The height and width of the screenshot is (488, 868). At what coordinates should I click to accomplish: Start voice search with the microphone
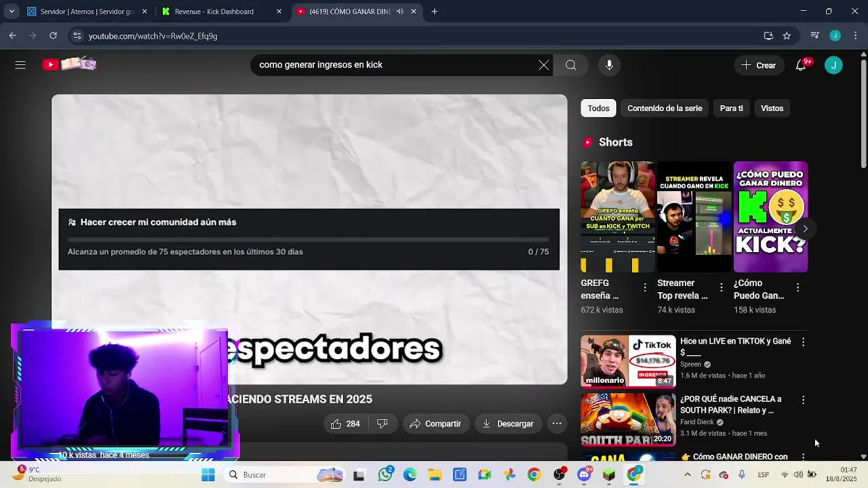pyautogui.click(x=609, y=65)
